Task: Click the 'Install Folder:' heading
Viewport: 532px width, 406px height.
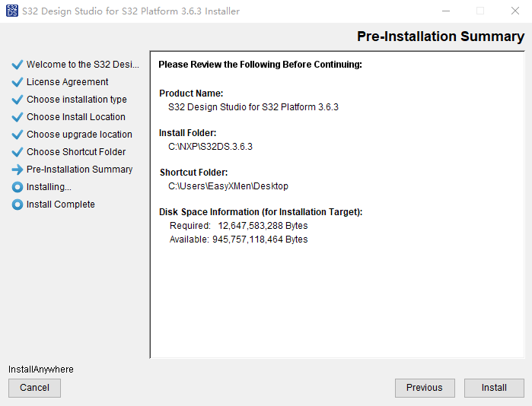Action: click(x=188, y=133)
